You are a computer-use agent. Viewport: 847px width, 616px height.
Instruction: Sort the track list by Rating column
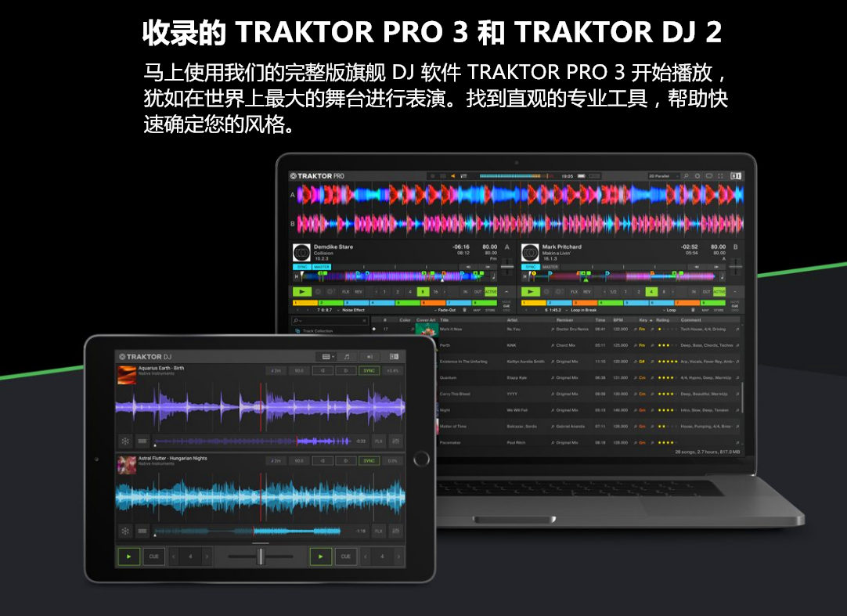tap(662, 320)
